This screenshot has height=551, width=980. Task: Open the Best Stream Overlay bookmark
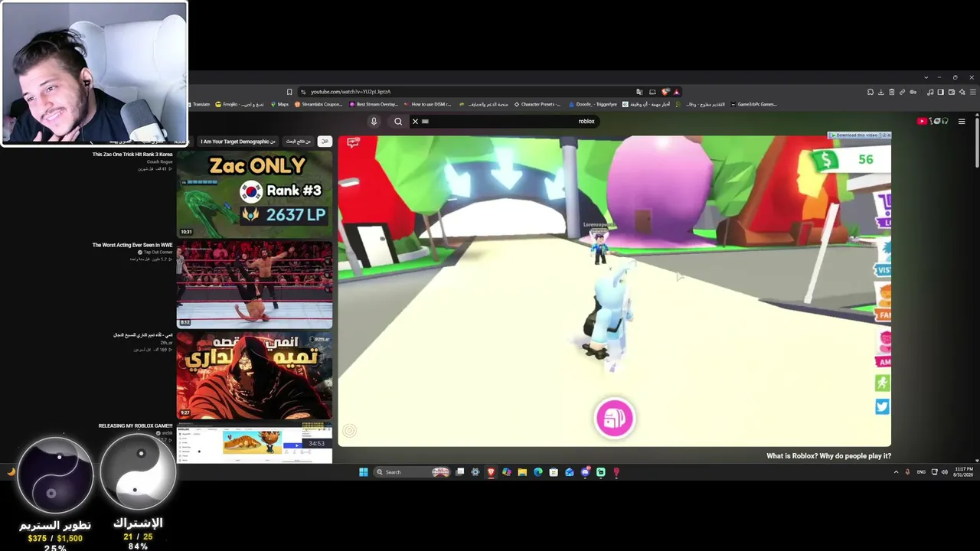pyautogui.click(x=374, y=104)
